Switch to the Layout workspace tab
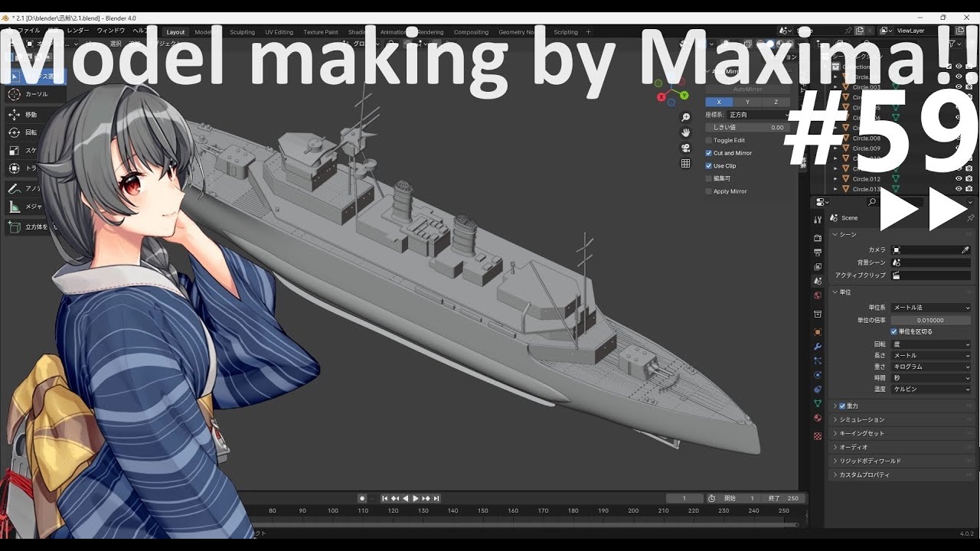The height and width of the screenshot is (551, 980). point(175,32)
